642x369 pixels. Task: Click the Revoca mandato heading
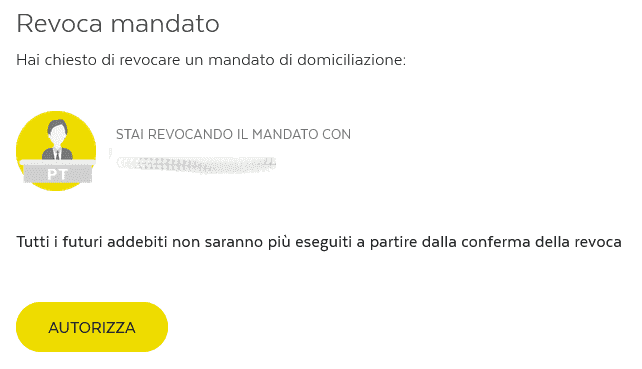point(118,24)
